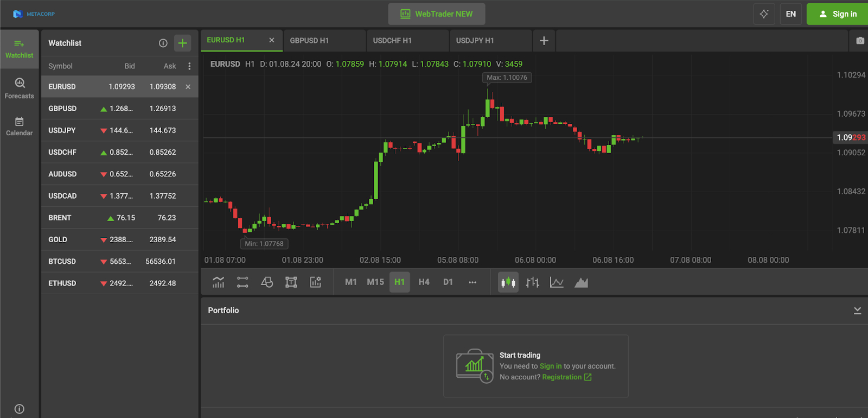Click the Max: 1.10076 chart marker
The width and height of the screenshot is (868, 418).
pyautogui.click(x=507, y=78)
